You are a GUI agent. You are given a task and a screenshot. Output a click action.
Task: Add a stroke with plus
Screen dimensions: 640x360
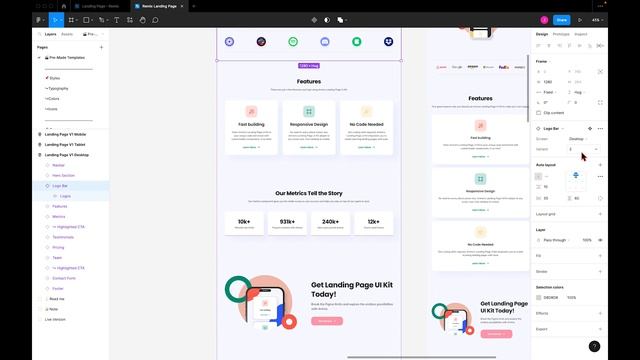(x=600, y=271)
